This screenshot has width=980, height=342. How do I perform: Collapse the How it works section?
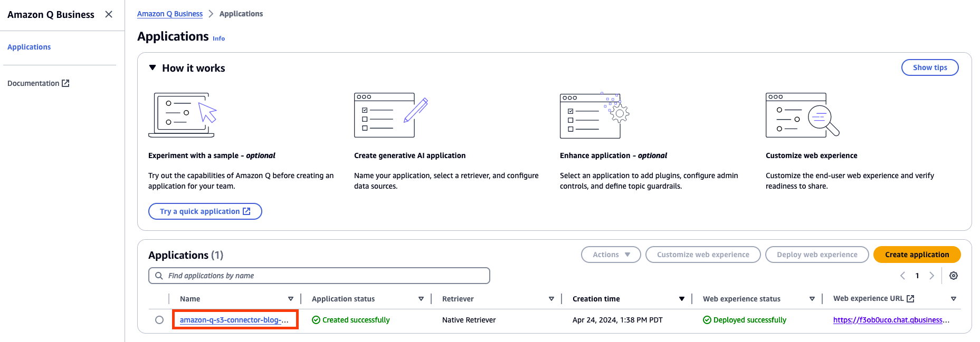(153, 67)
